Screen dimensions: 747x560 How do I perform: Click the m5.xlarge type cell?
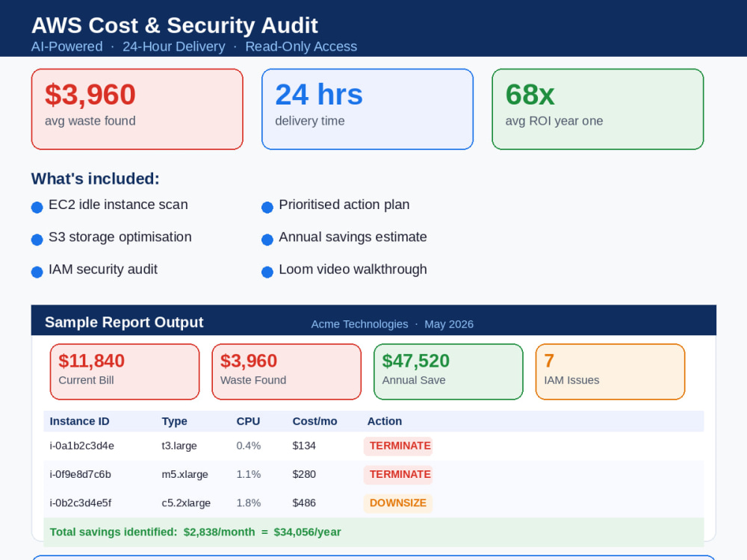pos(185,474)
